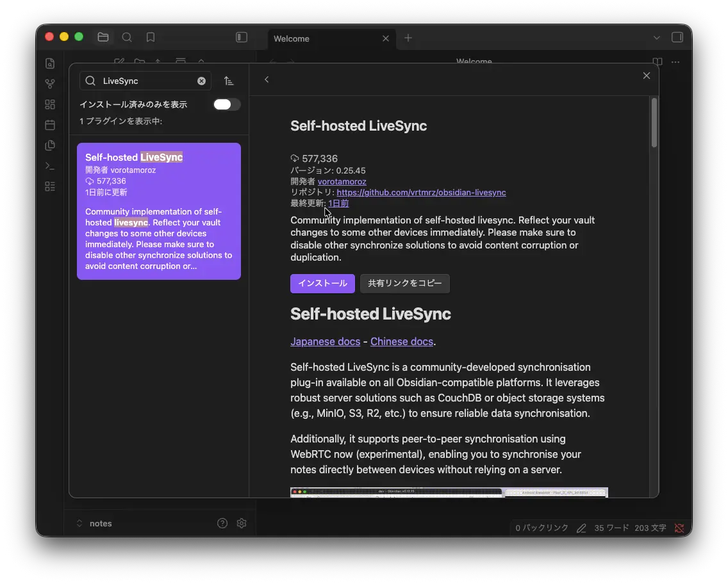Click the bottom ribbon list icon

click(50, 186)
